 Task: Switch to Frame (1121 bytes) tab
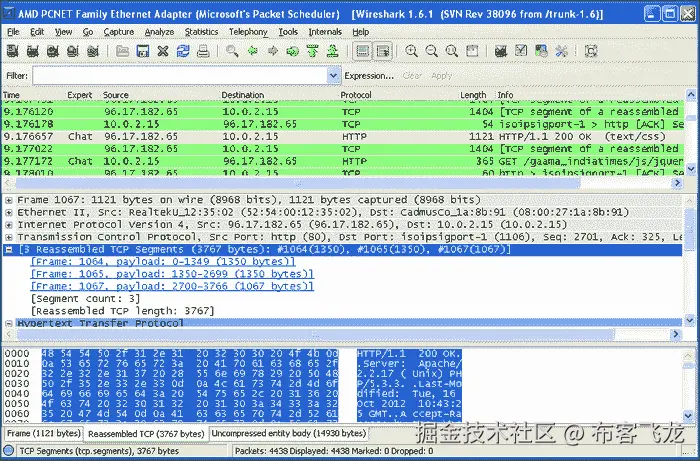[43, 433]
